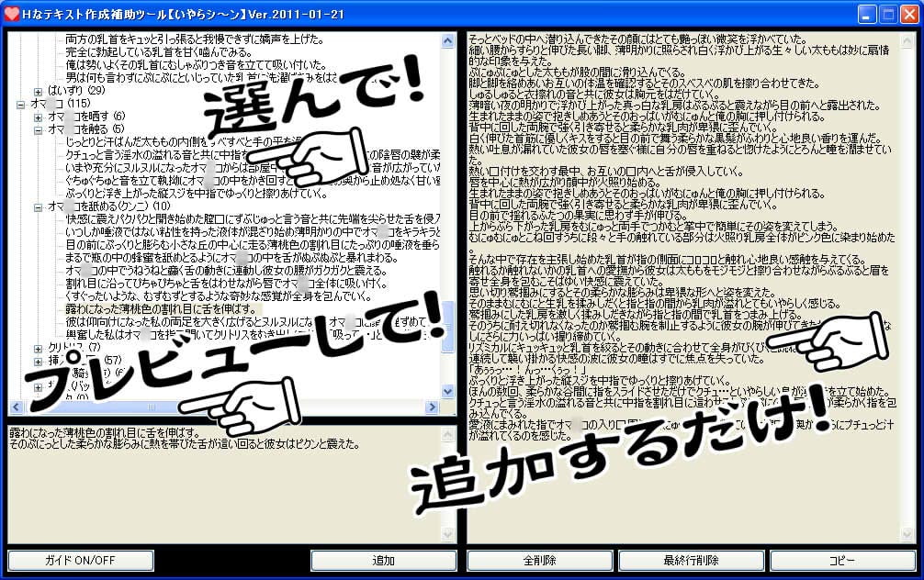
Task: Click the heart icon in the title bar
Action: coord(11,14)
